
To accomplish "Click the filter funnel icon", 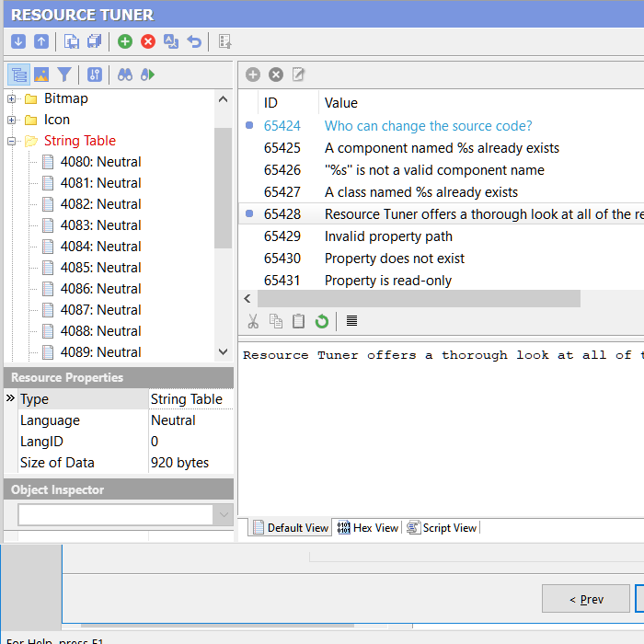I will (64, 75).
